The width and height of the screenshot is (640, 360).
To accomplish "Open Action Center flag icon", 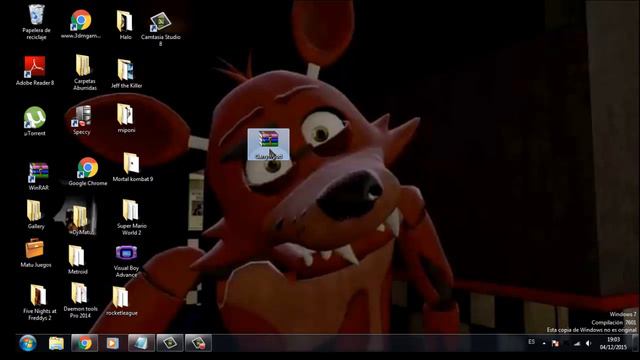I will click(555, 344).
